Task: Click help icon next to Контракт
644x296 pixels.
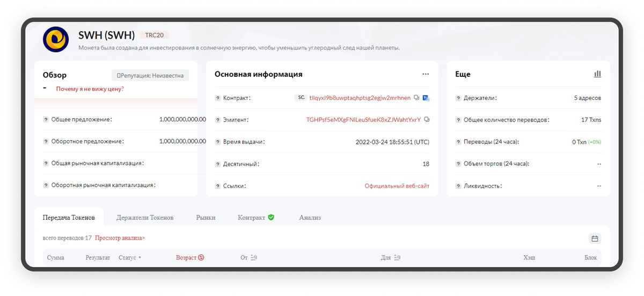Action: click(218, 98)
